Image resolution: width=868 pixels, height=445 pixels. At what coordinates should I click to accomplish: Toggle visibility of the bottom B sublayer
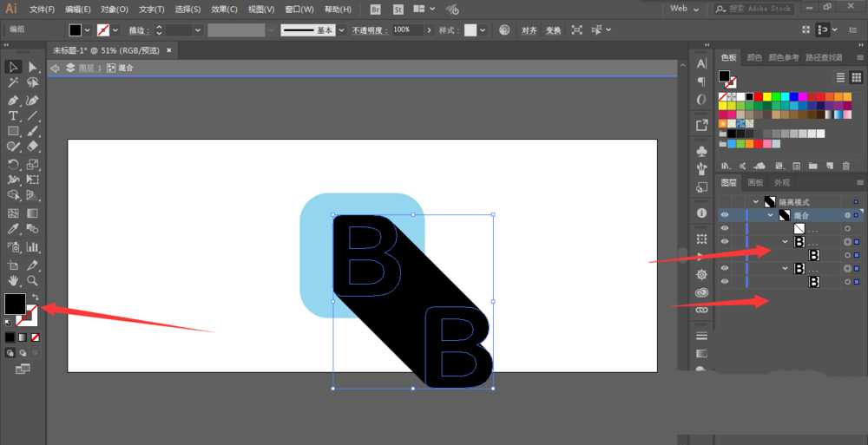[725, 282]
